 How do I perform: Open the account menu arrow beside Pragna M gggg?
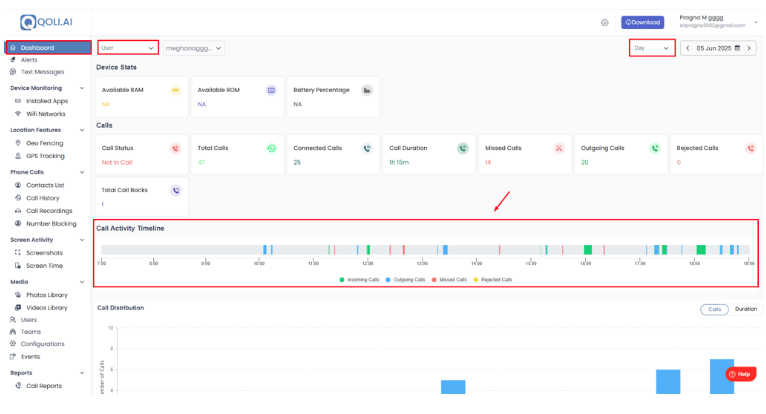tap(756, 22)
